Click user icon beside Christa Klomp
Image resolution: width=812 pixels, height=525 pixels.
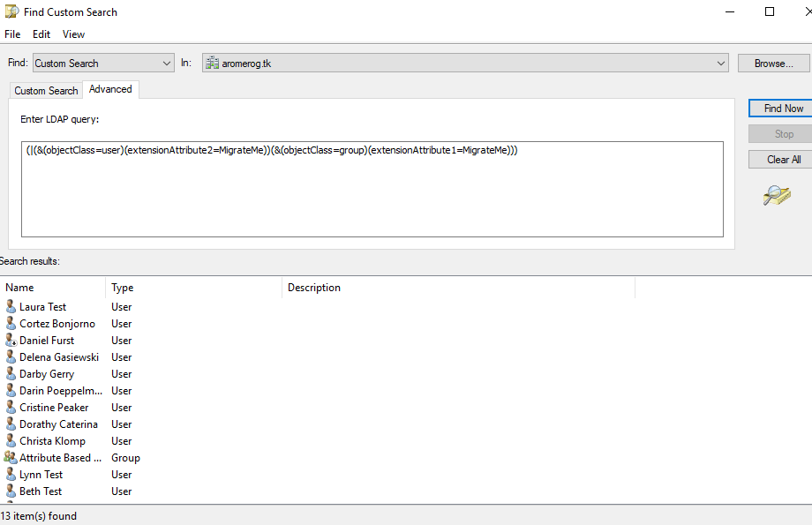point(11,441)
